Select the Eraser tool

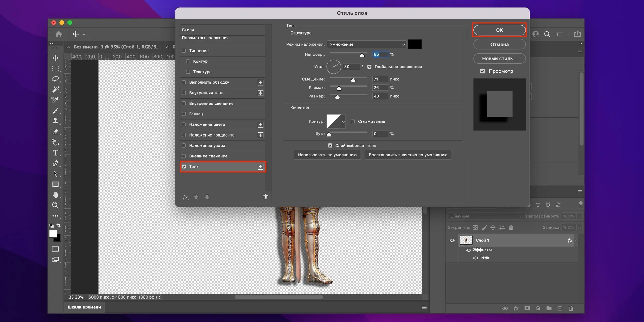tap(55, 132)
